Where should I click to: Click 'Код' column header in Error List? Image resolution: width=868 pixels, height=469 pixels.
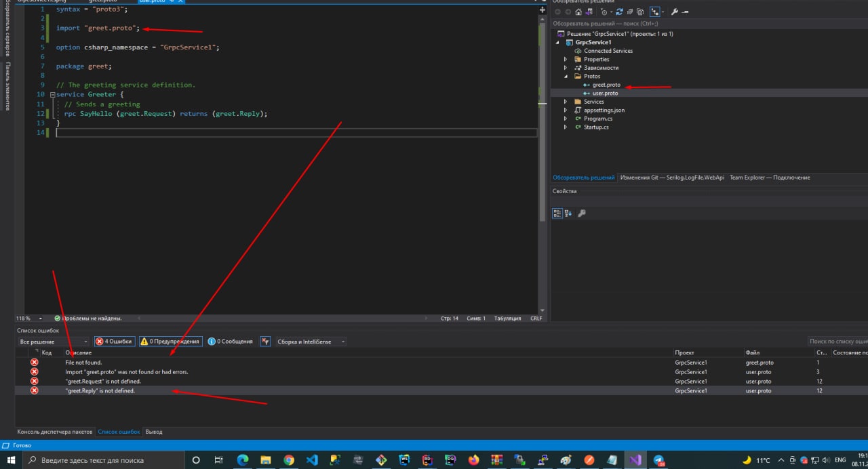(x=47, y=352)
